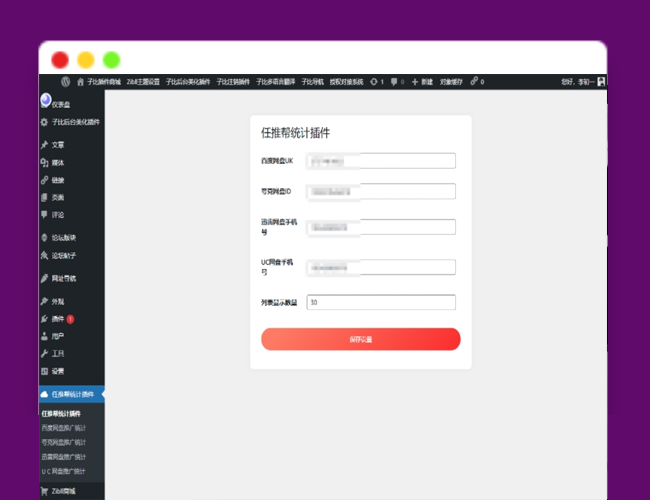Image resolution: width=650 pixels, height=500 pixels.
Task: Click the red 保存设置 save button
Action: coord(360,339)
